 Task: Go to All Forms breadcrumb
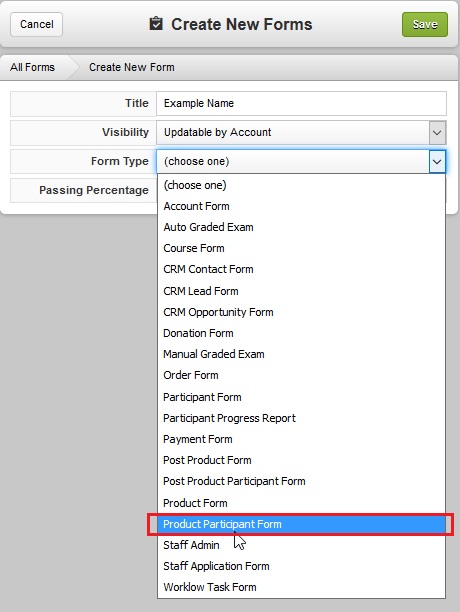click(x=32, y=67)
